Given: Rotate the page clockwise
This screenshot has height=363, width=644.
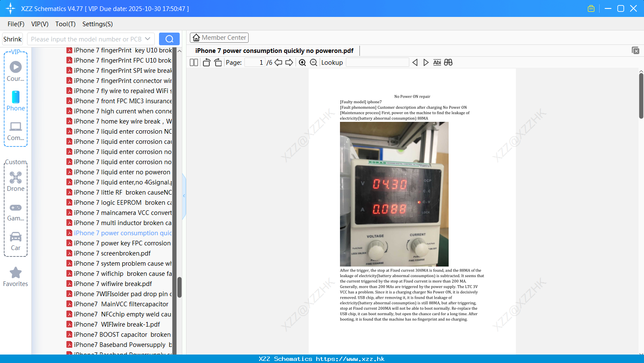Looking at the screenshot, I should [x=218, y=63].
